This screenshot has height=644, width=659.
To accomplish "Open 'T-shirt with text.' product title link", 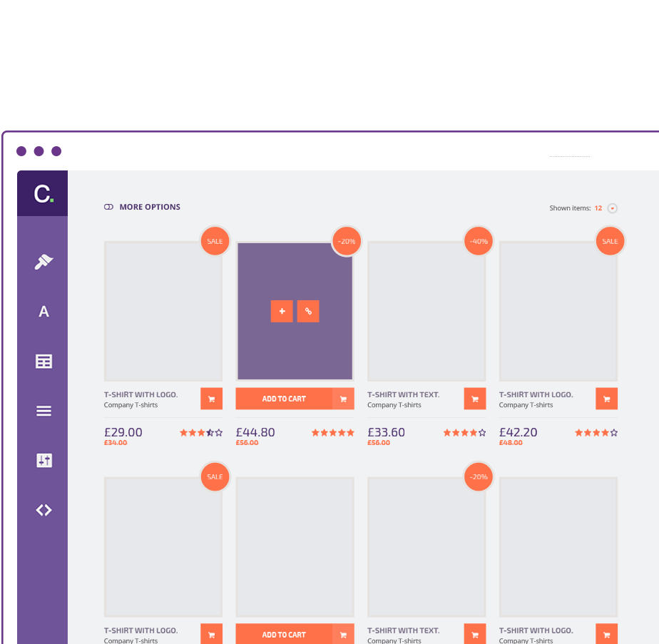I will (x=403, y=394).
